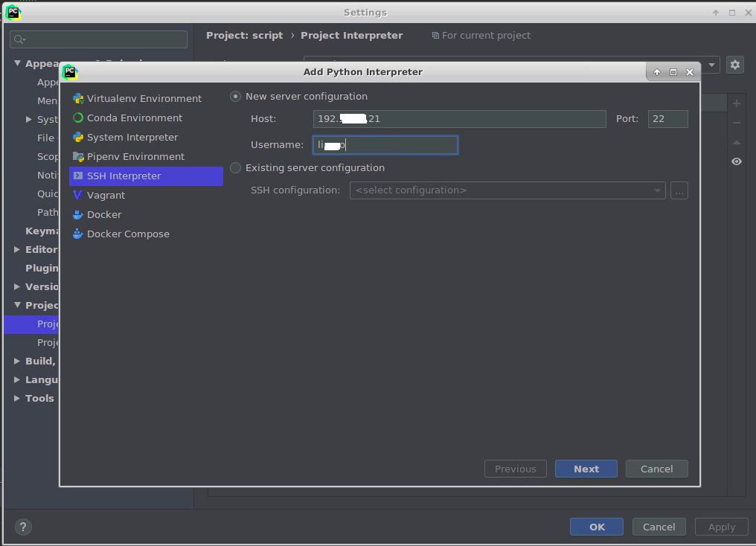Open the Project Interpreter dropdown arrow
Viewport: 756px width, 546px height.
pos(711,65)
